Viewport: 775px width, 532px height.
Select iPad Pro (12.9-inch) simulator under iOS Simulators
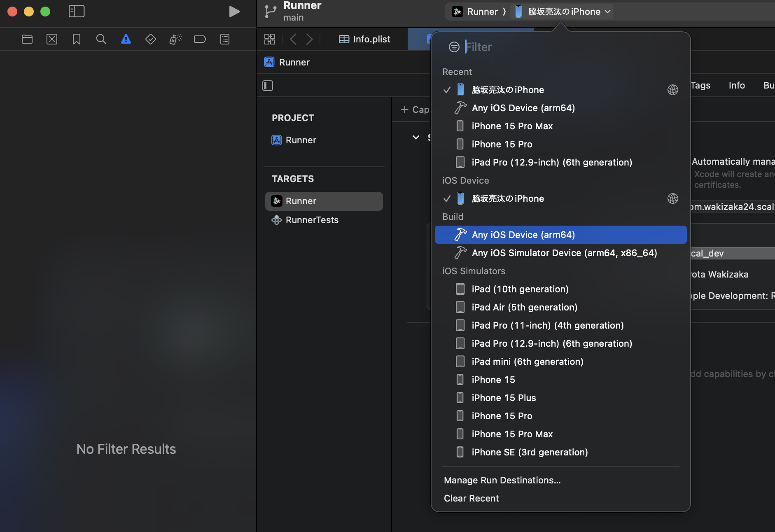tap(560, 343)
